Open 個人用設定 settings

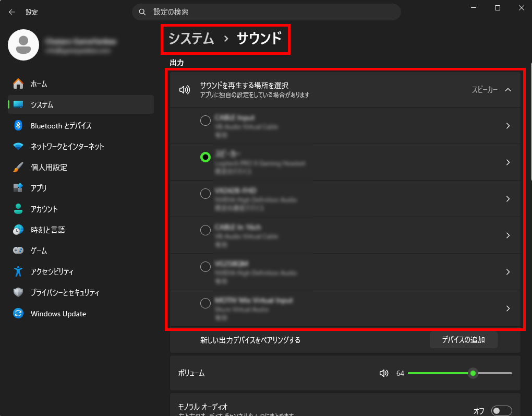click(x=81, y=167)
